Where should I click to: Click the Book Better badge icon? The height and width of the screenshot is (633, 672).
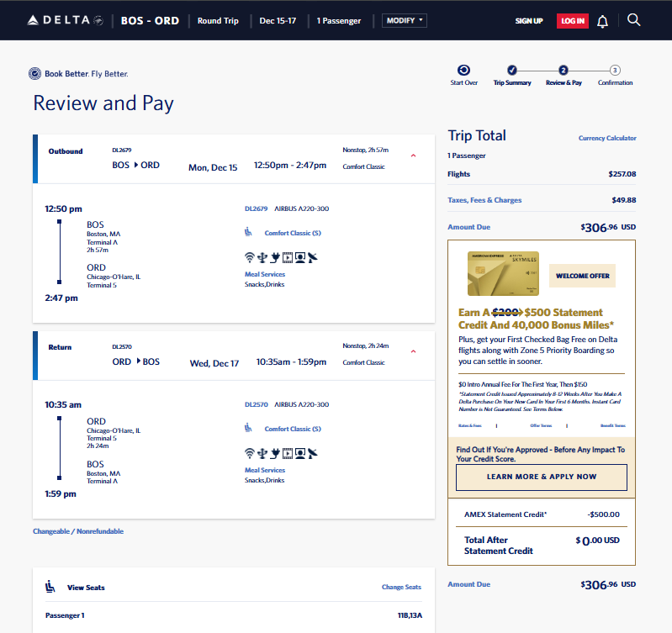click(34, 74)
